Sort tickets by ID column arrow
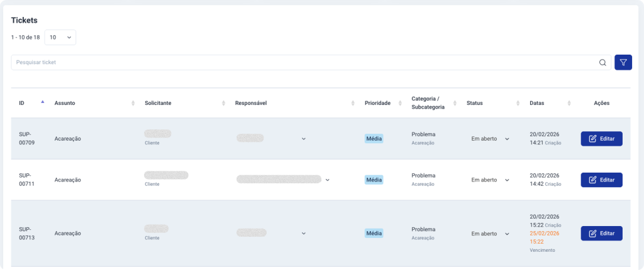The height and width of the screenshot is (270, 644). point(42,102)
